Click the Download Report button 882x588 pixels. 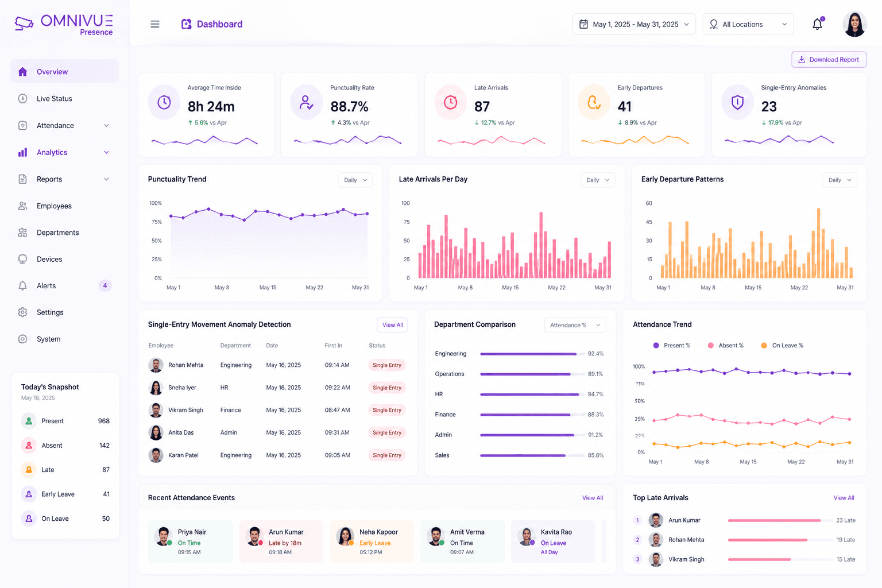[x=829, y=60]
